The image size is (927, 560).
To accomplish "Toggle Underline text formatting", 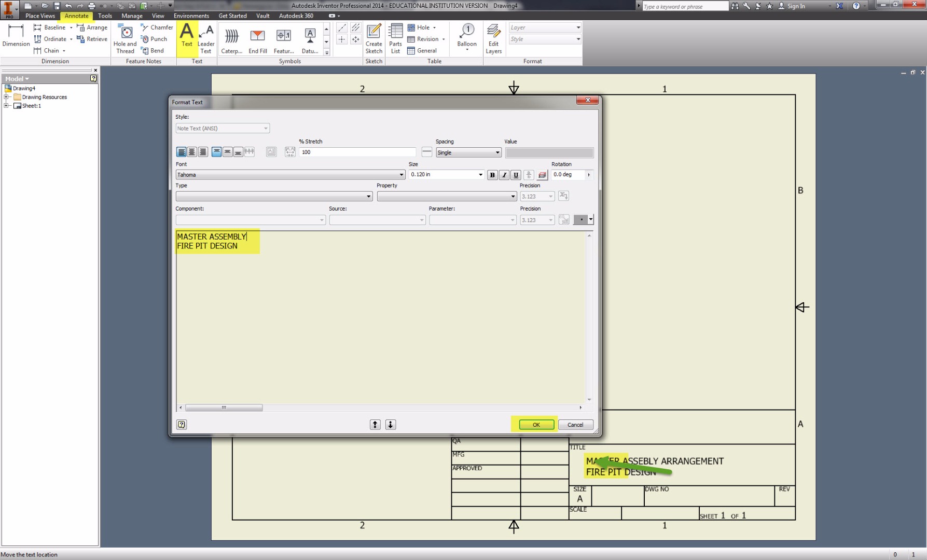I will coord(516,175).
